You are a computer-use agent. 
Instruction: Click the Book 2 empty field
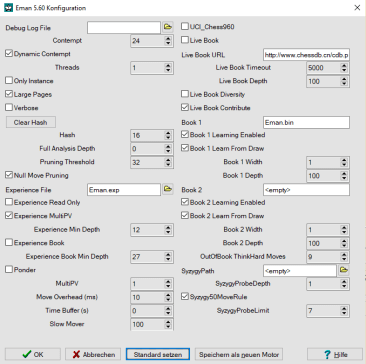[306, 190]
